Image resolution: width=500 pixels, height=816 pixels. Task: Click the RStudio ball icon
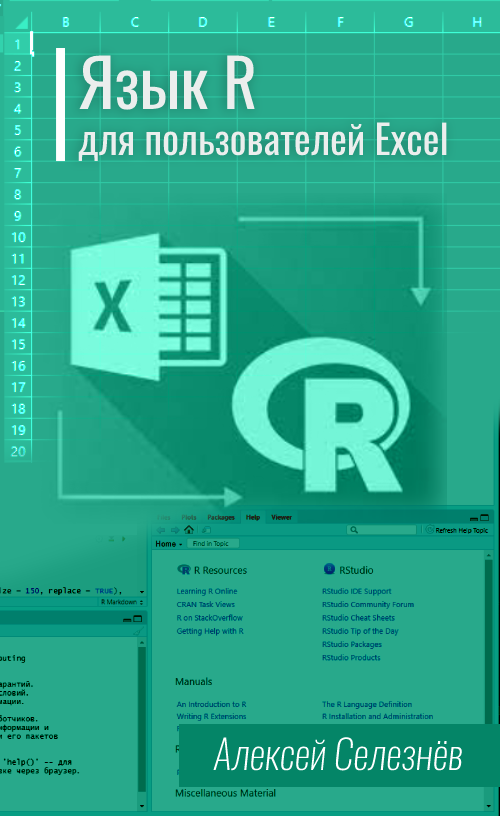point(329,569)
